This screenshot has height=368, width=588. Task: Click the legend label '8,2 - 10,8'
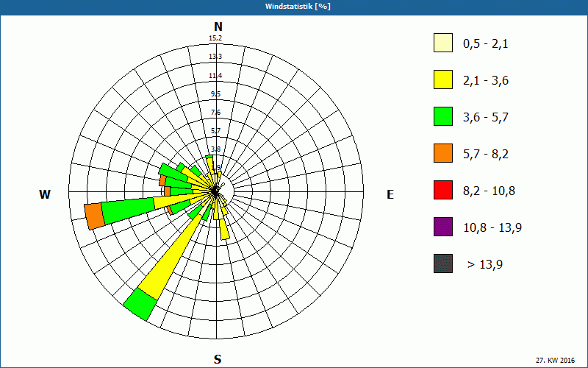pyautogui.click(x=489, y=191)
